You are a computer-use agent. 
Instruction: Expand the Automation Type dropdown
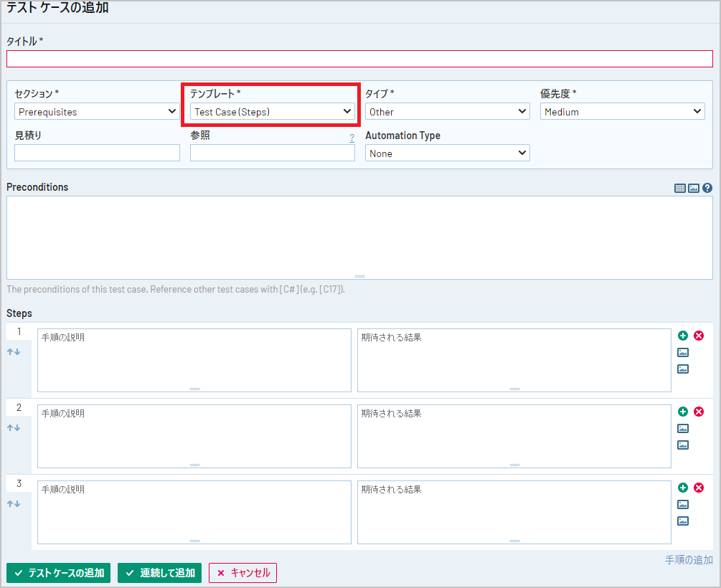tap(447, 153)
